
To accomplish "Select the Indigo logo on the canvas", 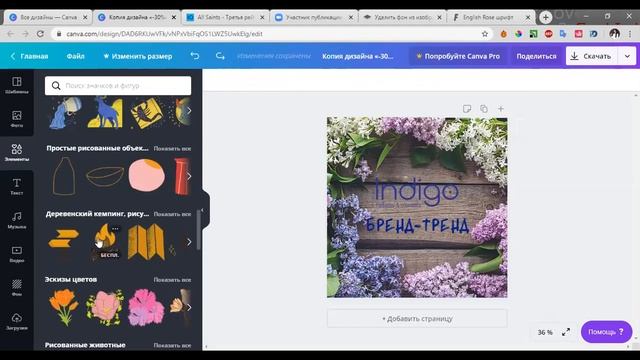I will pyautogui.click(x=416, y=192).
